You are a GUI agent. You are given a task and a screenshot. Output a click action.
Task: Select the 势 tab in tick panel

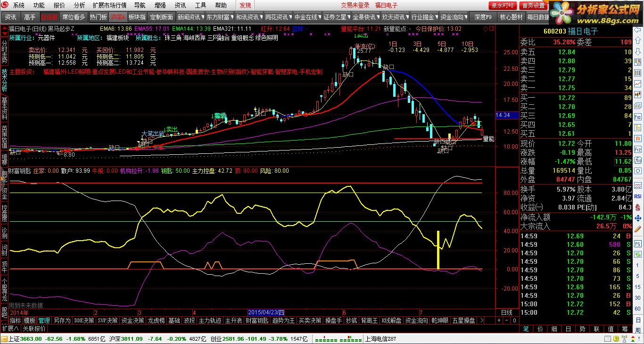coord(583,329)
